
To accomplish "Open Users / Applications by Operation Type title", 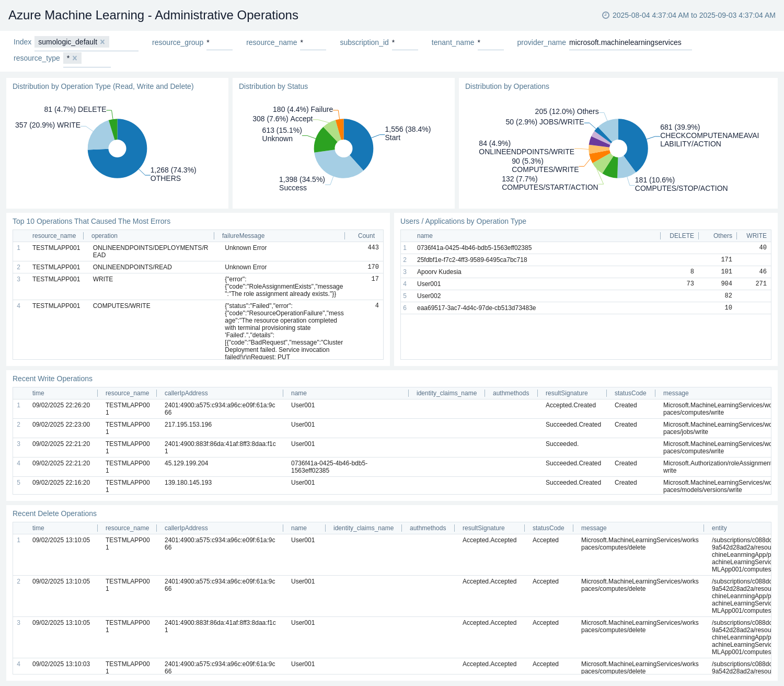I will click(463, 221).
